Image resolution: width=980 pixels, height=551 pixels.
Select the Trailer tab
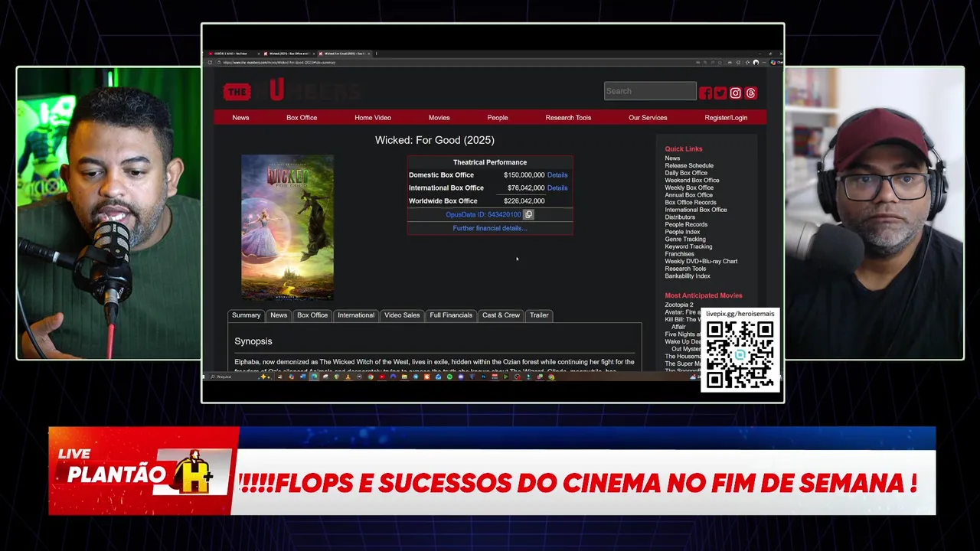pos(539,315)
